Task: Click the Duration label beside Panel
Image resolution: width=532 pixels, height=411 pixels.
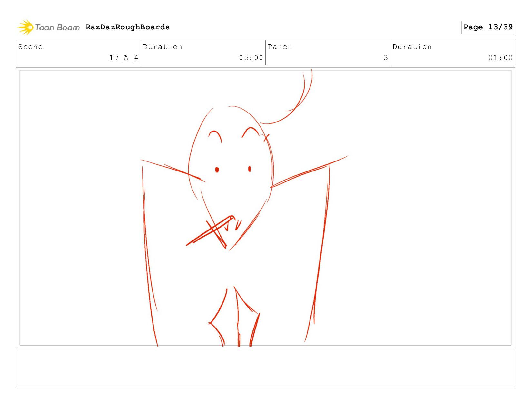Action: 412,47
